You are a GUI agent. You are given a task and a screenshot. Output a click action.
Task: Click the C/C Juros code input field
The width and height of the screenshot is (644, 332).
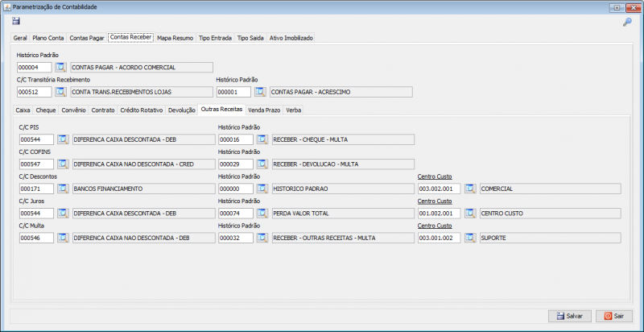[x=35, y=214]
